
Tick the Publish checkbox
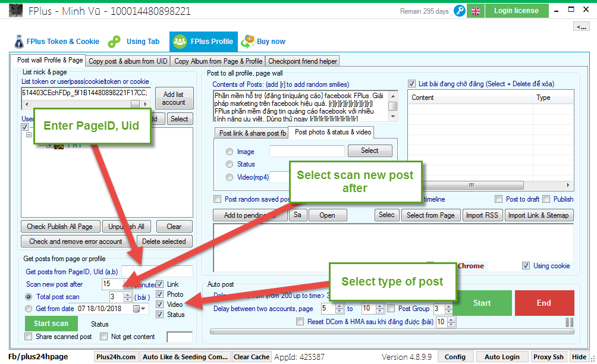pos(546,199)
